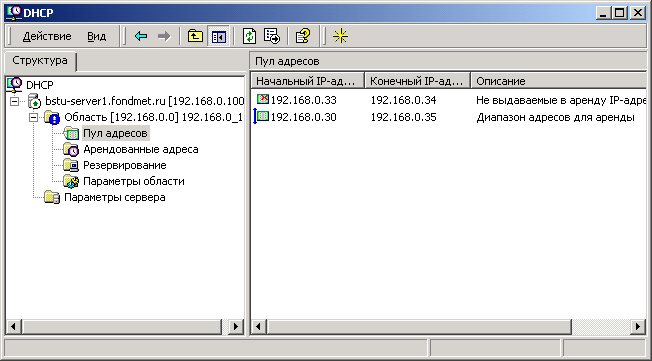Select the DHCP root tree item
652x361 pixels.
pos(40,85)
